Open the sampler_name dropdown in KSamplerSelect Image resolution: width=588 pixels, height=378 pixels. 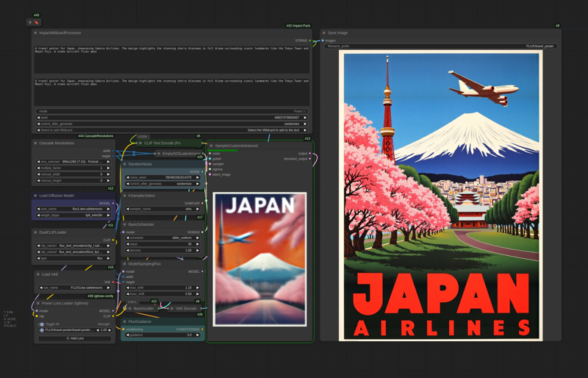pos(162,209)
